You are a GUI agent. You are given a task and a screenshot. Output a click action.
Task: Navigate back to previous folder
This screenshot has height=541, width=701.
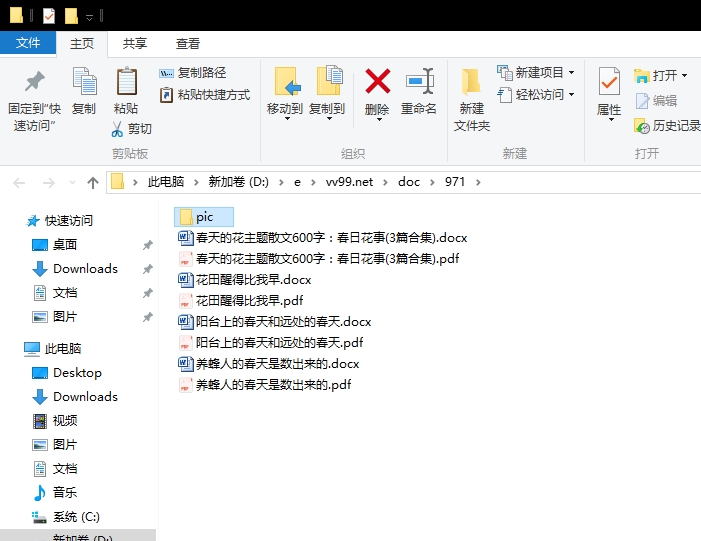19,182
